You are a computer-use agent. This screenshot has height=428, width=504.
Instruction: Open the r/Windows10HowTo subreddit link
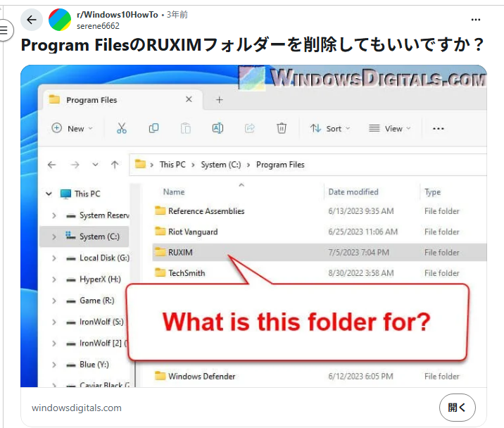118,15
